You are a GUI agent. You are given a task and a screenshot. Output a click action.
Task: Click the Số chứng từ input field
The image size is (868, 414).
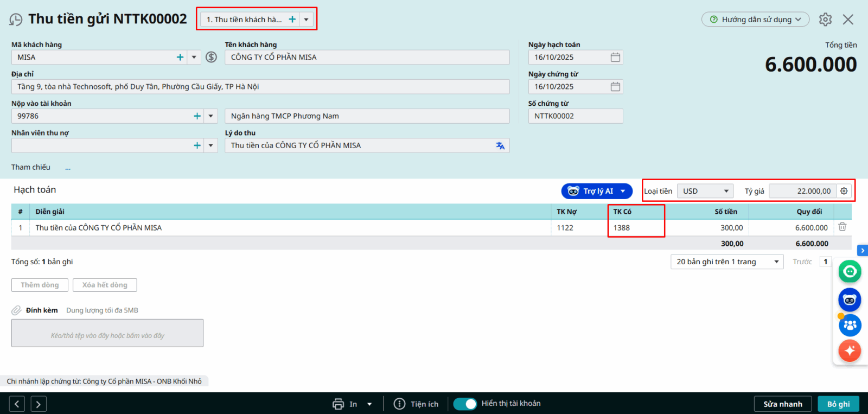575,116
